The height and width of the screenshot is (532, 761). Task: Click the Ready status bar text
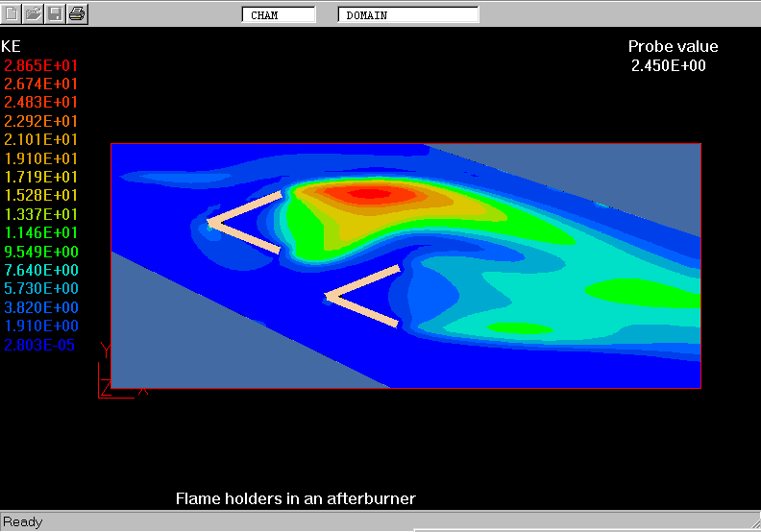click(23, 522)
